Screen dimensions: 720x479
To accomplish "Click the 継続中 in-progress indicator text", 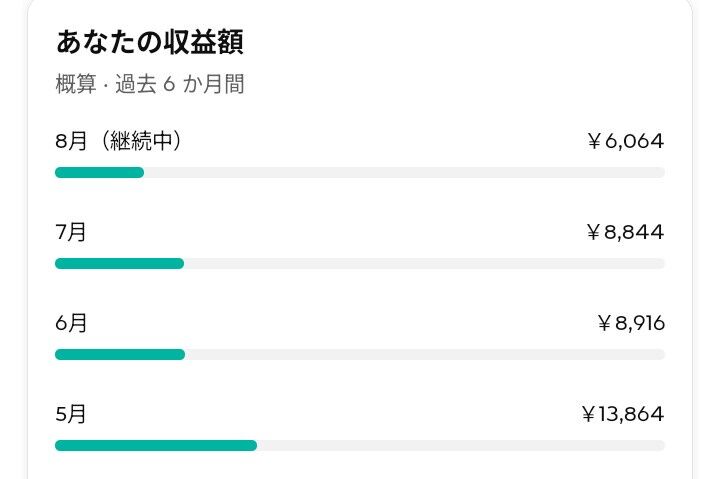I will coord(141,141).
